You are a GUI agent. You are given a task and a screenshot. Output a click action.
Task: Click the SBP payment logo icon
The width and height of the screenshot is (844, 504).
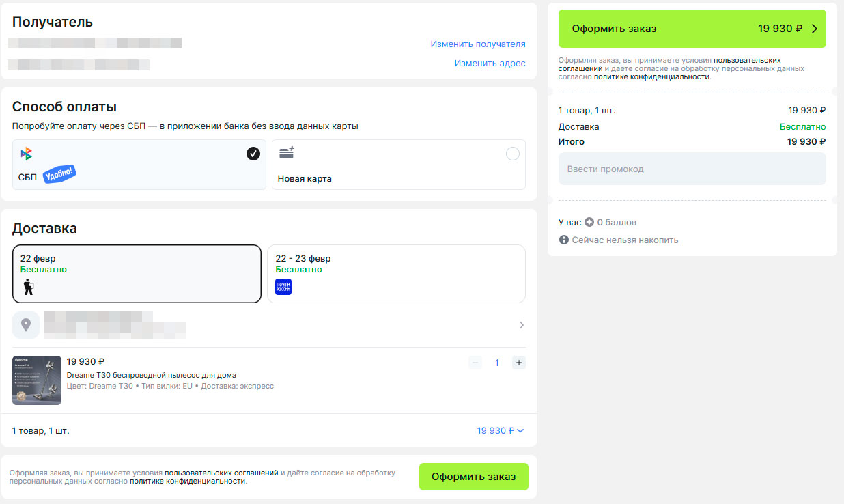coord(26,154)
